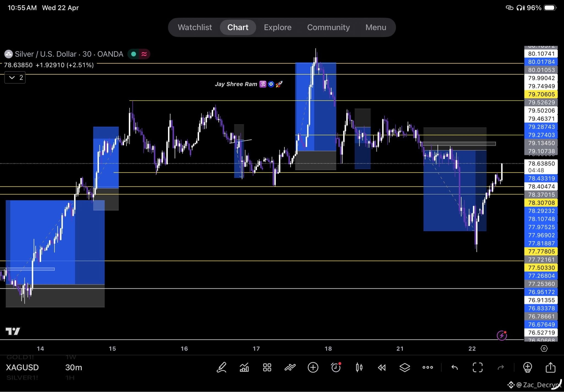Click the date label 14 on time axis

(x=40, y=349)
